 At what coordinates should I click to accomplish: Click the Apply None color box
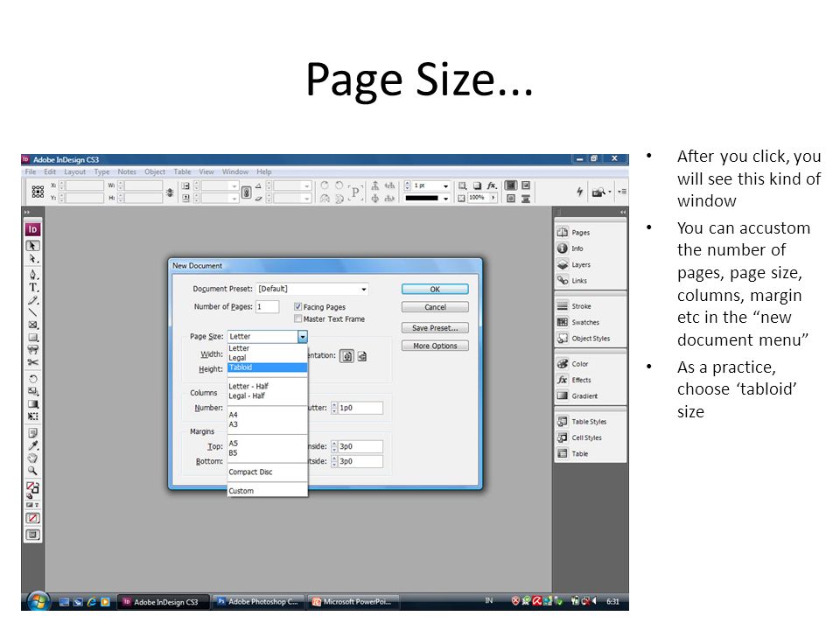pyautogui.click(x=32, y=518)
